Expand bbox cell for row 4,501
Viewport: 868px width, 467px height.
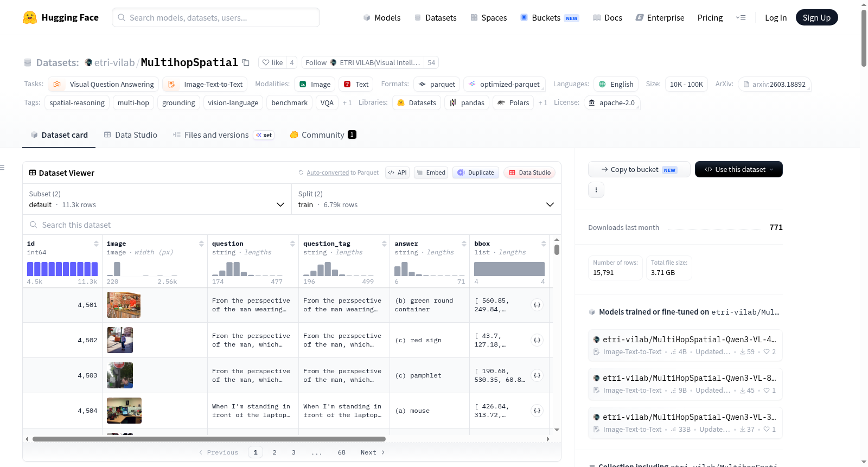pos(537,305)
